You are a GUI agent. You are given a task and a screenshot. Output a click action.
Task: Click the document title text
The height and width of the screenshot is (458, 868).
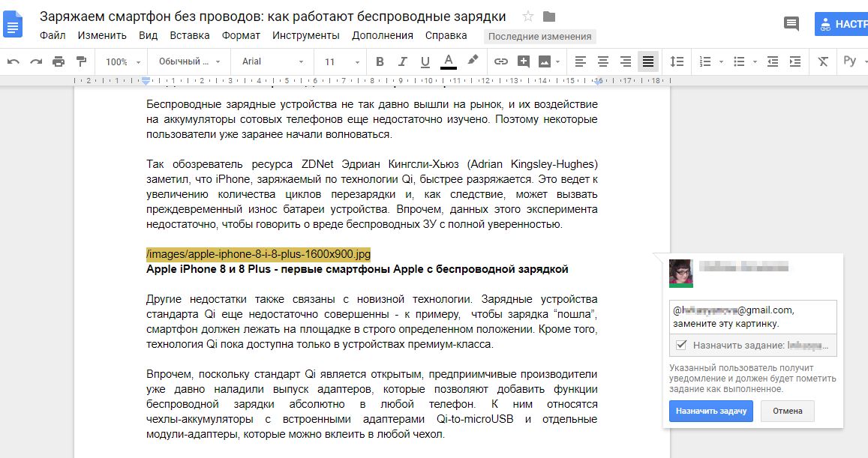273,16
